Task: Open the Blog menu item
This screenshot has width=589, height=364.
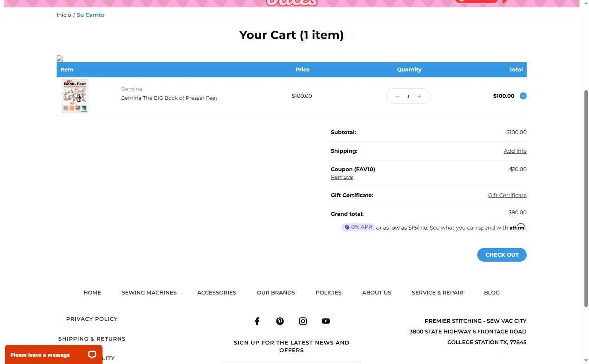Action: pyautogui.click(x=492, y=293)
